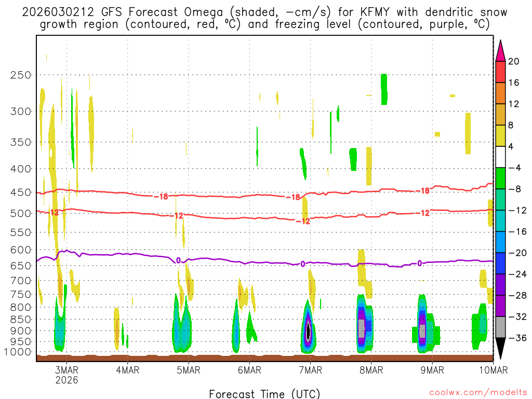The height and width of the screenshot is (399, 532).
Task: Click the black omega core near 7MAR
Action: pos(308,330)
